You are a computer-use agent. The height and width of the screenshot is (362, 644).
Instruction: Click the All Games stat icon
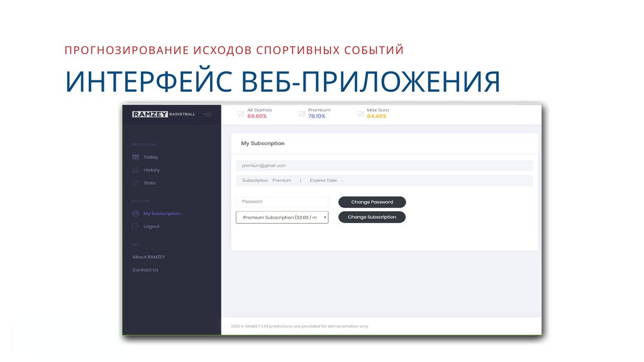(241, 114)
